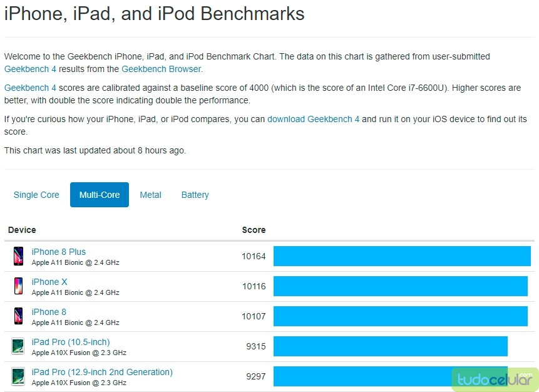Click the download Geekbench 4 link
This screenshot has width=539, height=392.
pyautogui.click(x=313, y=119)
